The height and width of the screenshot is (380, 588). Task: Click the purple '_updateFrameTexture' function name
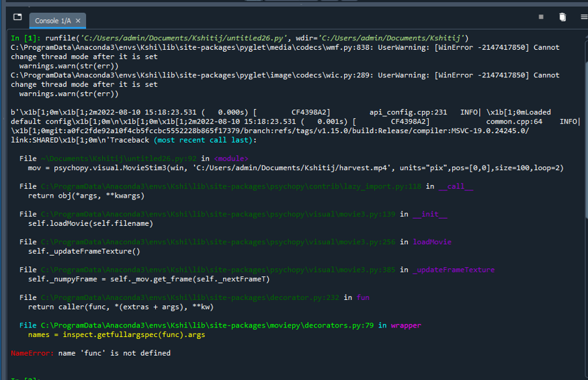(x=454, y=270)
